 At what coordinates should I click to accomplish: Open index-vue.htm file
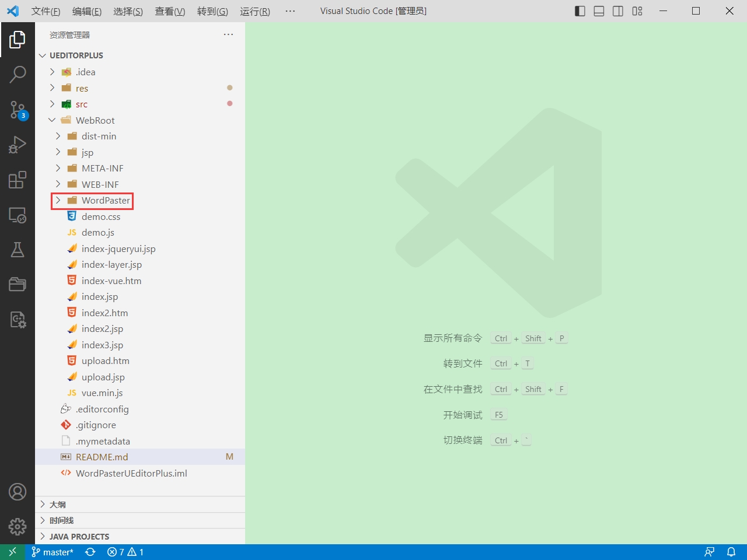pyautogui.click(x=140, y=281)
